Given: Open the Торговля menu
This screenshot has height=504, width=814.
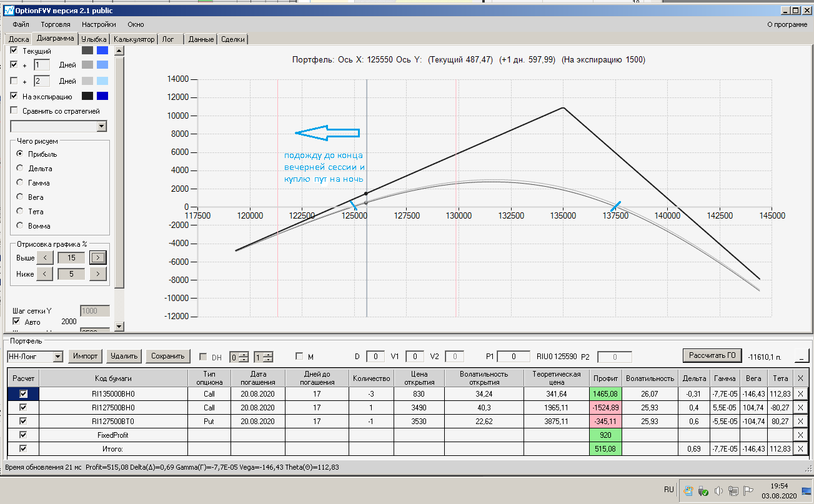Looking at the screenshot, I should point(55,24).
